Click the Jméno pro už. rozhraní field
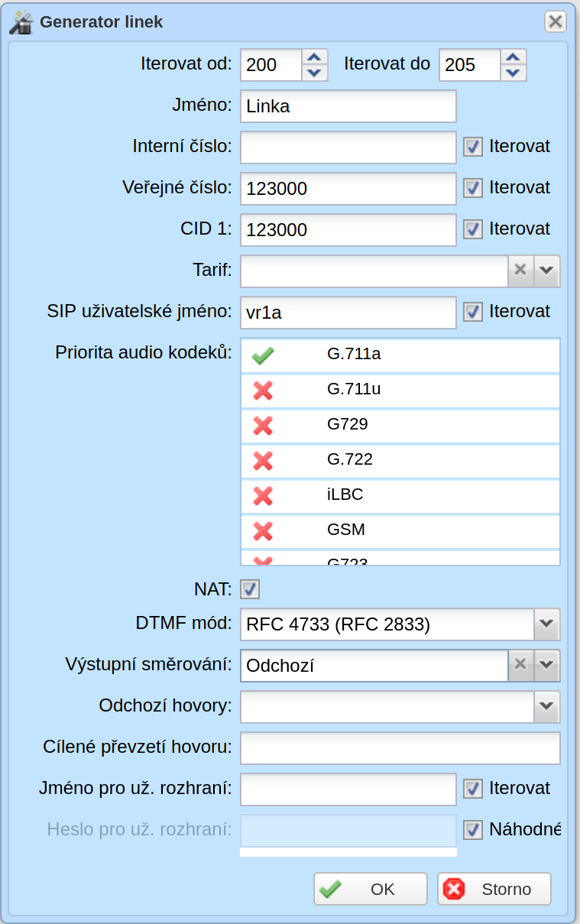Viewport: 580px width, 924px height. [x=348, y=789]
